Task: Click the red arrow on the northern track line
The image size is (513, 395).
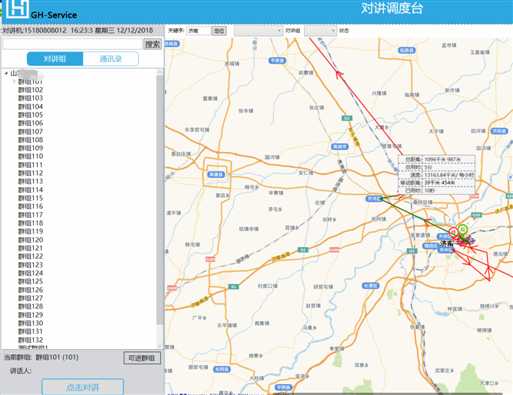Action: (x=339, y=74)
